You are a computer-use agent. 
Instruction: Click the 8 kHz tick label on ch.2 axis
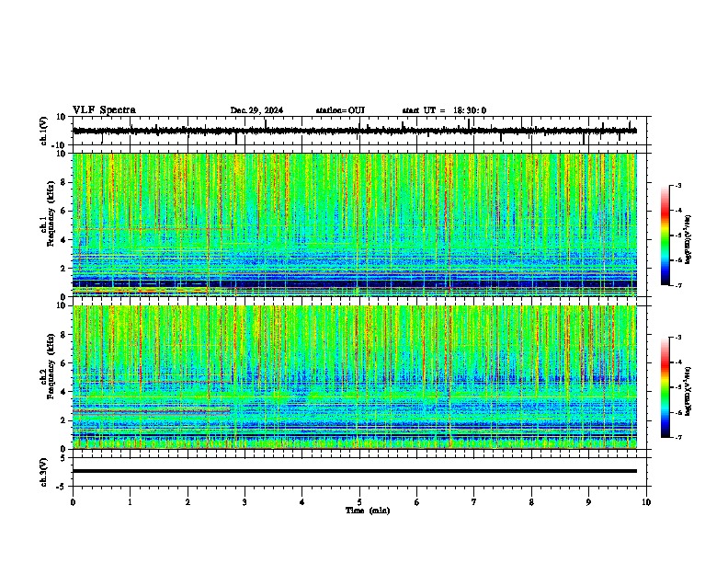(x=63, y=335)
